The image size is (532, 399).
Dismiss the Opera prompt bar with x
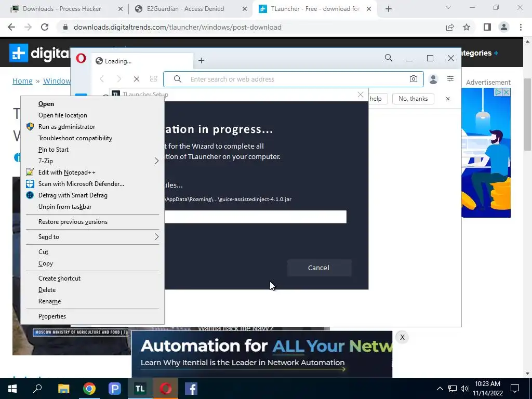tap(447, 99)
